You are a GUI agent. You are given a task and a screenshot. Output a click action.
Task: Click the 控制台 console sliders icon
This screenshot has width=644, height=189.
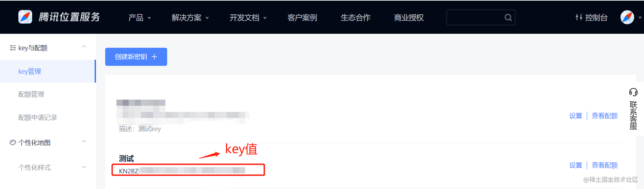579,17
